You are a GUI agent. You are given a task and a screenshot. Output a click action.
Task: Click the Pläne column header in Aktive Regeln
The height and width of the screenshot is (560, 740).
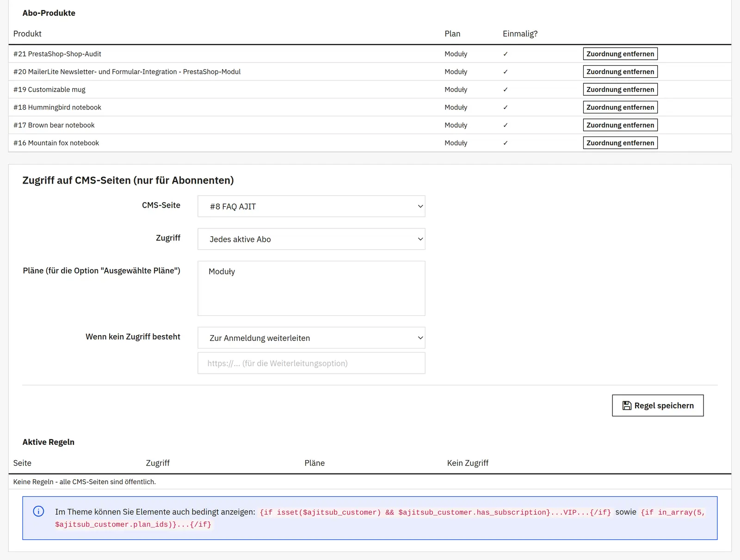pos(314,463)
